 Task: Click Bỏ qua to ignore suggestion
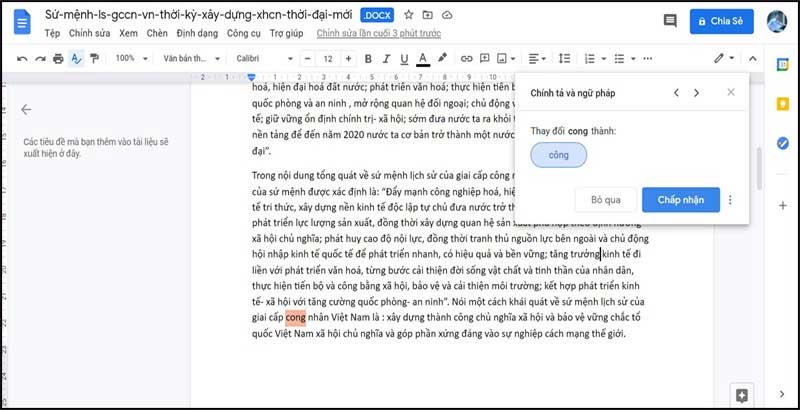[606, 200]
